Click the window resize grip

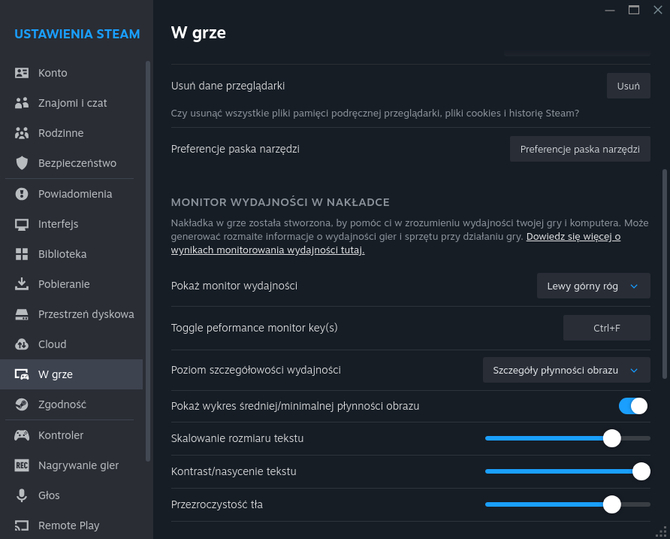[x=661, y=531]
